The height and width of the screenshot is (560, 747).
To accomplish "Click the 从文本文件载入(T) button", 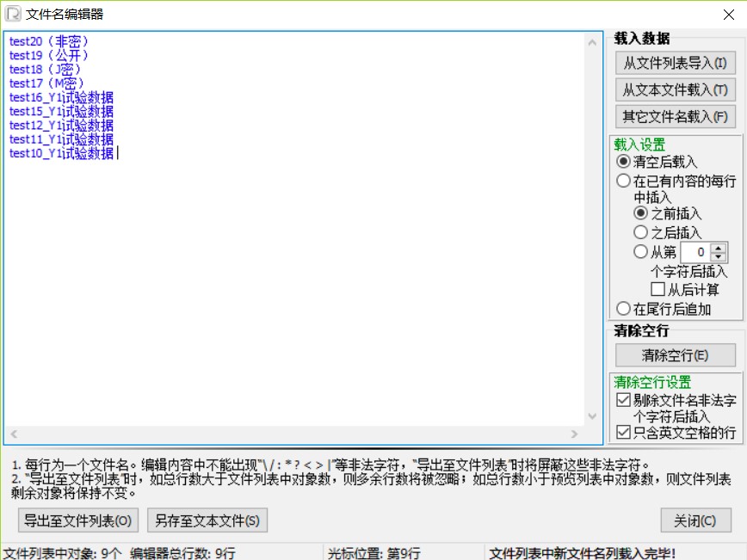I will point(675,89).
